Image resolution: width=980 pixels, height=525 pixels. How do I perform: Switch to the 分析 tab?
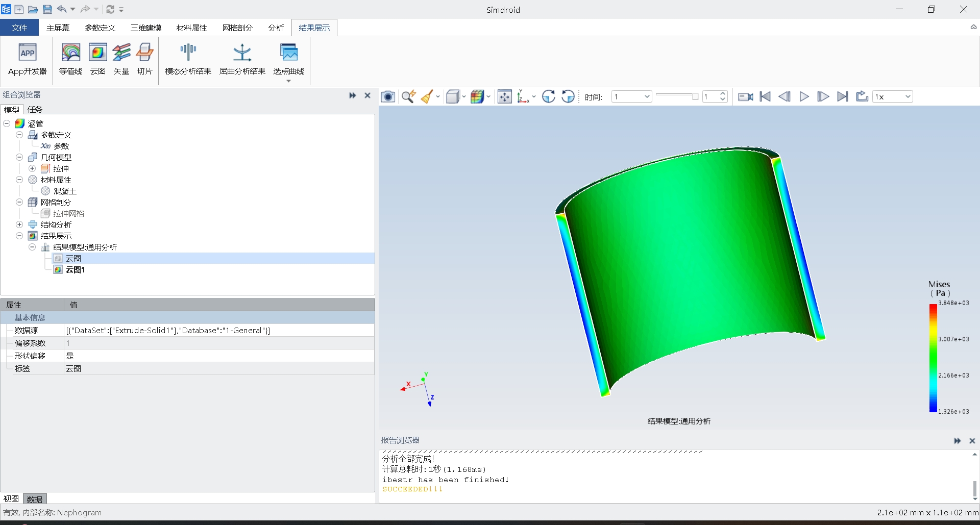tap(276, 28)
